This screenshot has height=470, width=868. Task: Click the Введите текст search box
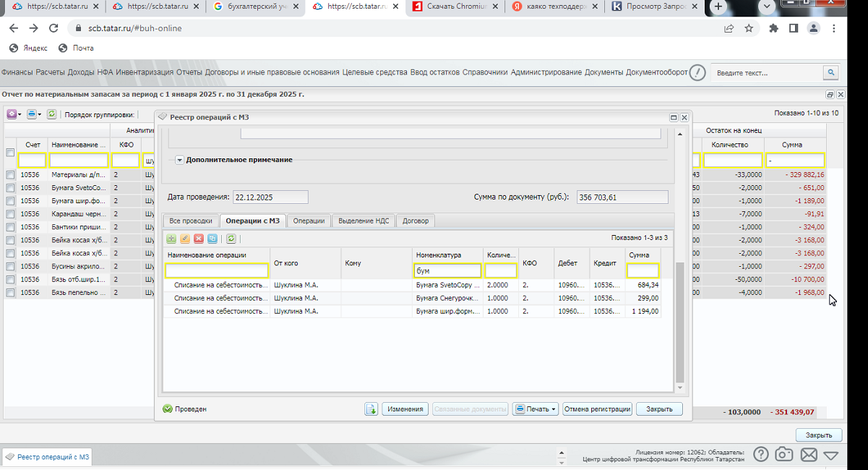click(x=768, y=72)
